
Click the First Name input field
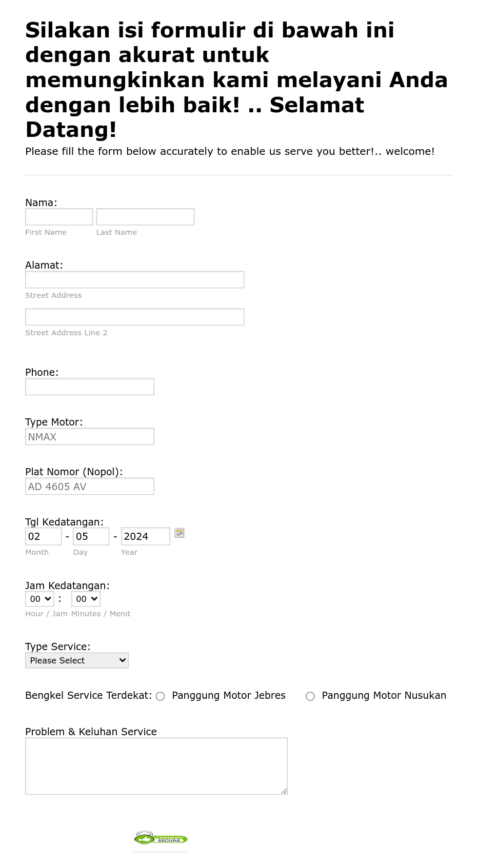(58, 216)
